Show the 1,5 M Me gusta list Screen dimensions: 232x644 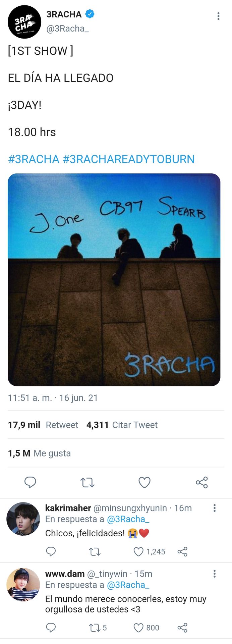click(39, 453)
